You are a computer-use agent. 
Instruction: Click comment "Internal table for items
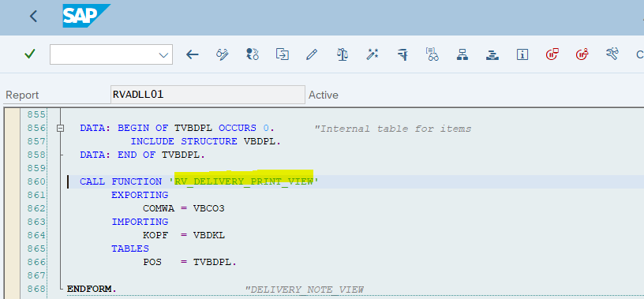pyautogui.click(x=393, y=129)
